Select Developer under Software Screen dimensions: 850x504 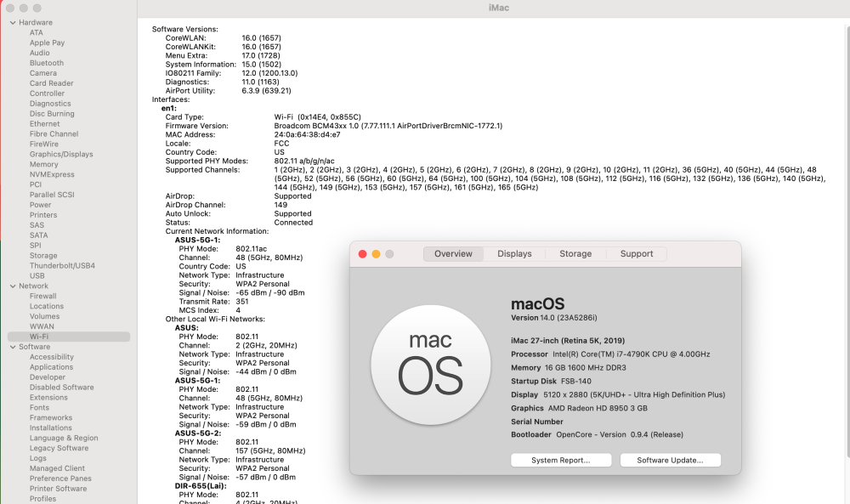(47, 377)
